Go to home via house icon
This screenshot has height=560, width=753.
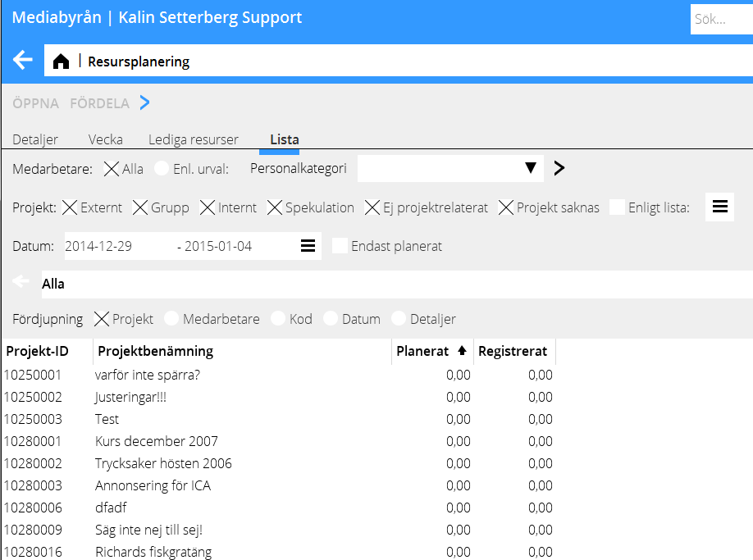(61, 61)
